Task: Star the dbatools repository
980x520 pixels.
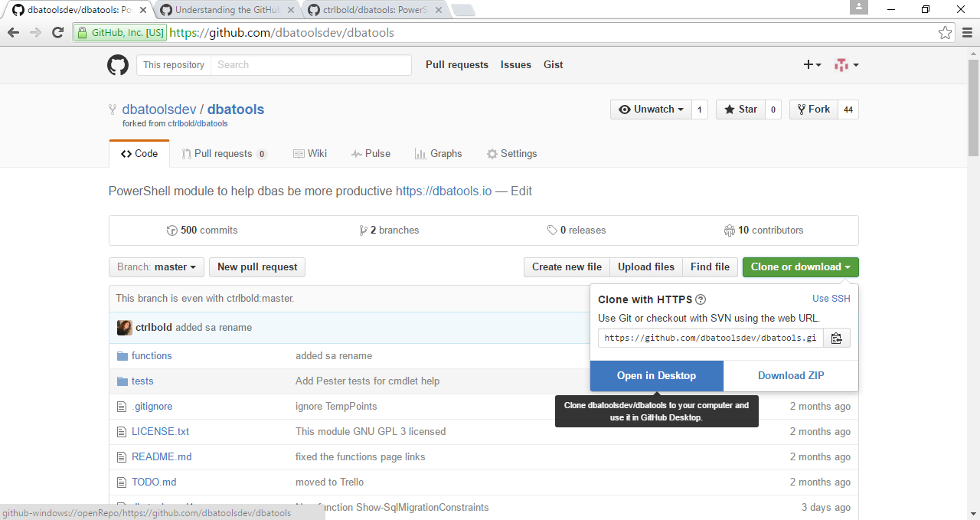Action: click(740, 110)
